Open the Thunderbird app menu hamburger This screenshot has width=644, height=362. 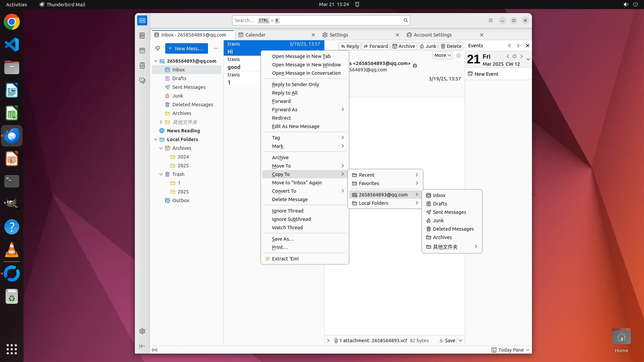[490, 20]
